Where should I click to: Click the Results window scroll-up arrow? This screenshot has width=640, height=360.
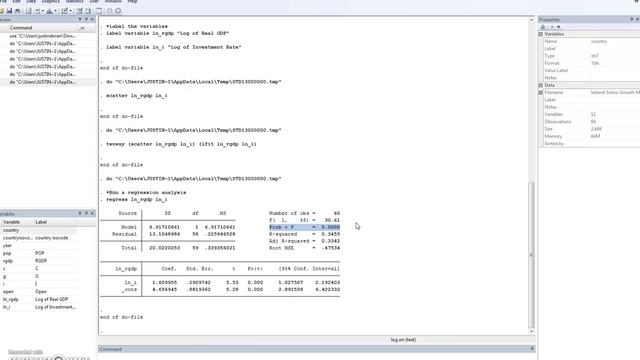531,20
